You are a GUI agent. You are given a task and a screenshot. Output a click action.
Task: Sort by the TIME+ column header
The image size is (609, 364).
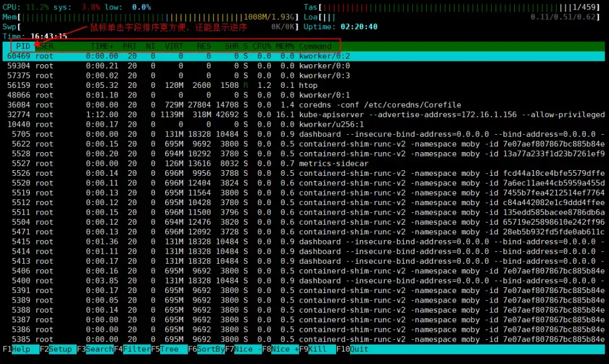pos(101,46)
